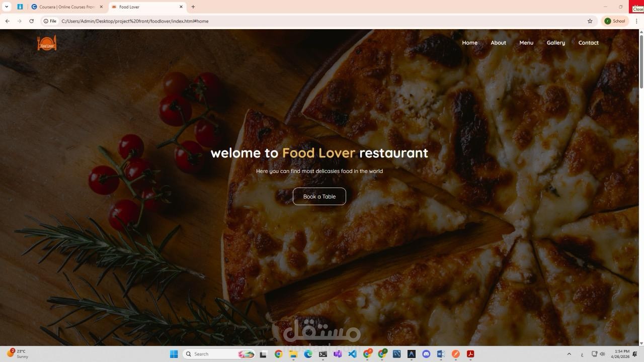Open the weather widget showing 23°C Sunny
The image size is (644, 362).
18,354
